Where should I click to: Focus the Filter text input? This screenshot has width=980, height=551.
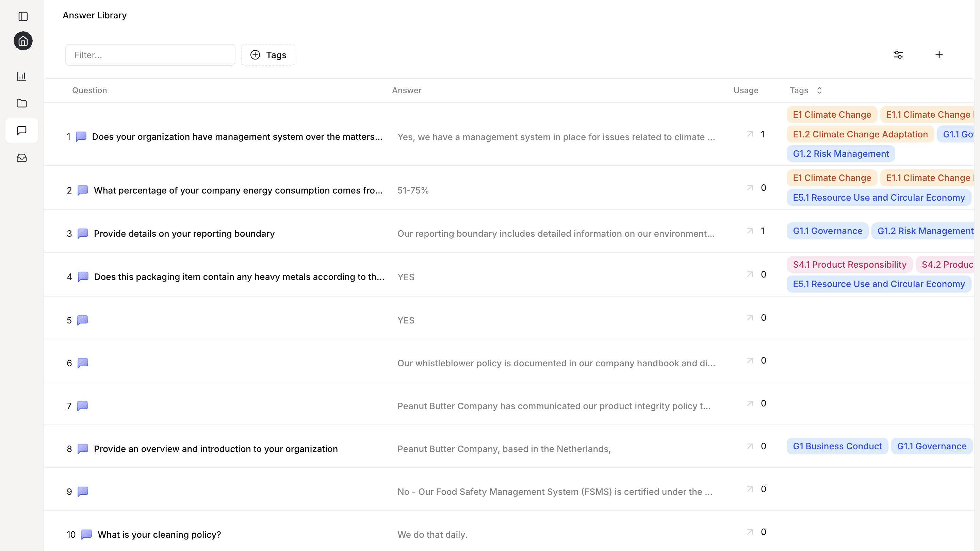pos(150,55)
